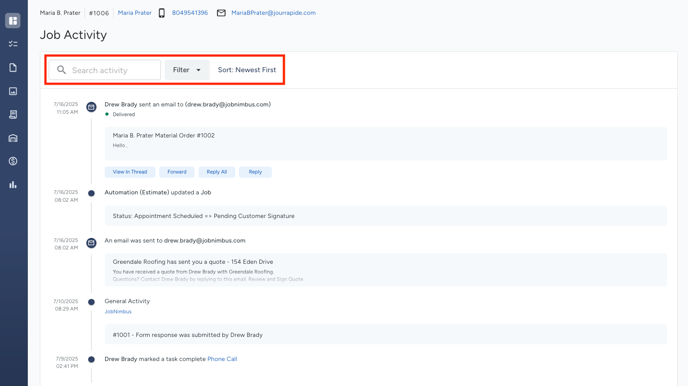Open Material Order #1002 email preview
Screen dimensions: 688x386
coord(386,144)
